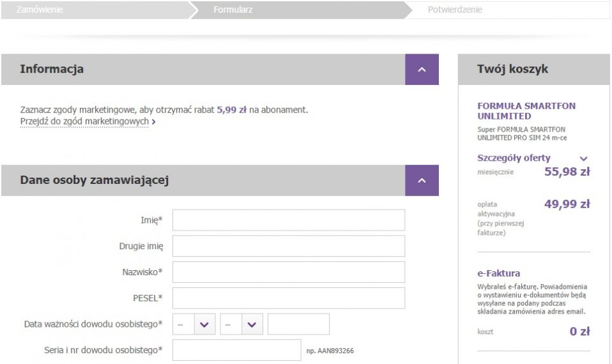612x364 pixels.
Task: Click the Twój koszyk header
Action: click(512, 70)
